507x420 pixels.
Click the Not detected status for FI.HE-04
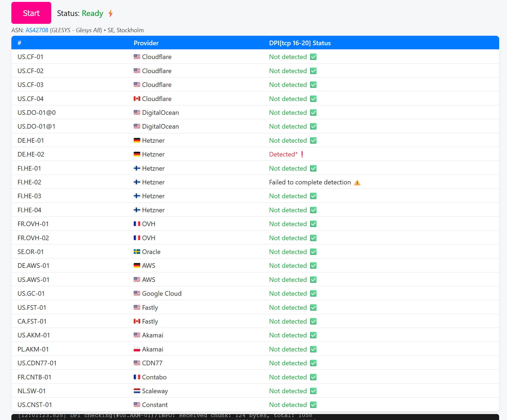coord(288,210)
